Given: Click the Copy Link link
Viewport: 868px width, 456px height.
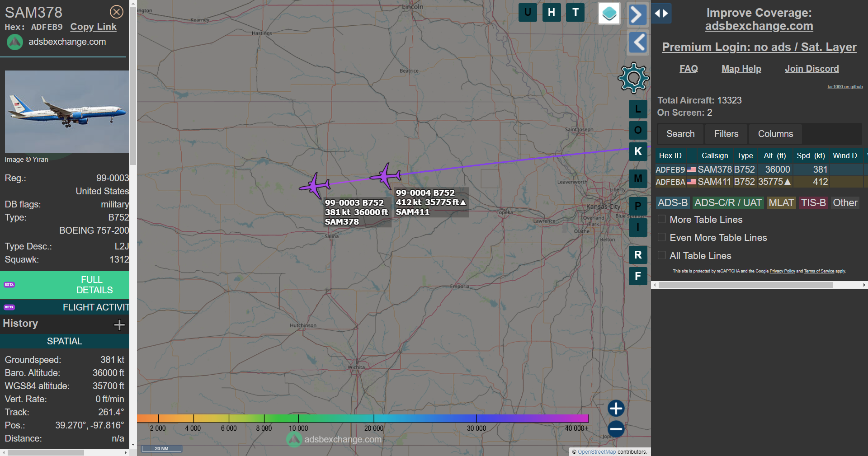Looking at the screenshot, I should coord(94,27).
